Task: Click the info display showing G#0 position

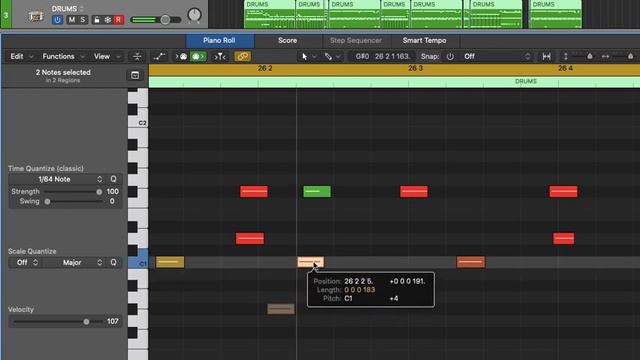Action: pos(382,56)
